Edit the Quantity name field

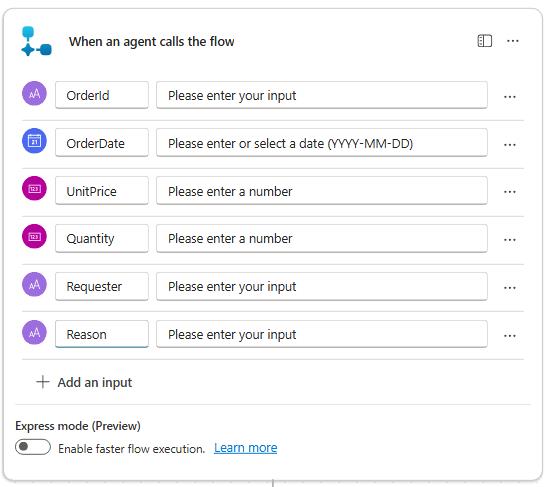tap(102, 238)
